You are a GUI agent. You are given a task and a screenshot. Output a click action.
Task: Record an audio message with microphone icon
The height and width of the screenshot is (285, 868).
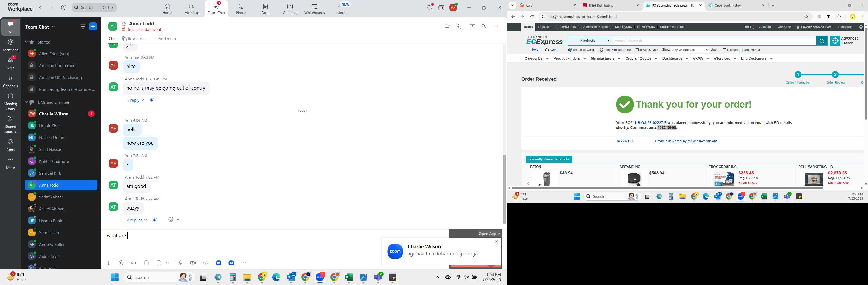pos(180,263)
